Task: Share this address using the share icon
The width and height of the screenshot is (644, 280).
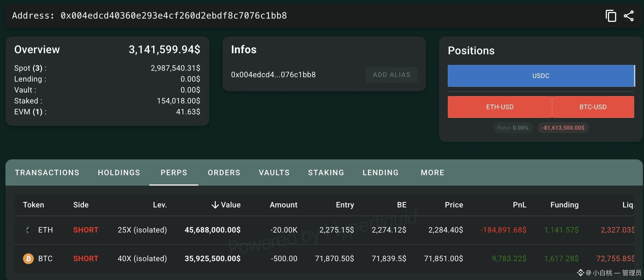Action: click(x=629, y=16)
